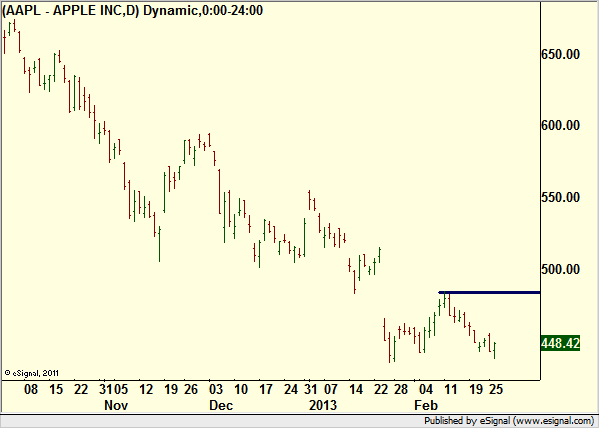
Task: Click the 04 date label on axis
Action: (x=426, y=389)
